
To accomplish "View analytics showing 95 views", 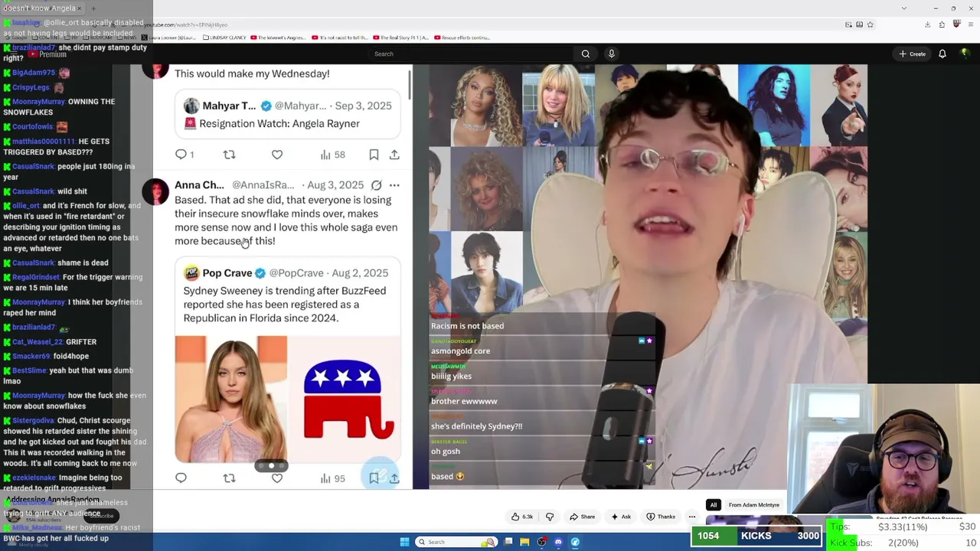I will pyautogui.click(x=332, y=478).
